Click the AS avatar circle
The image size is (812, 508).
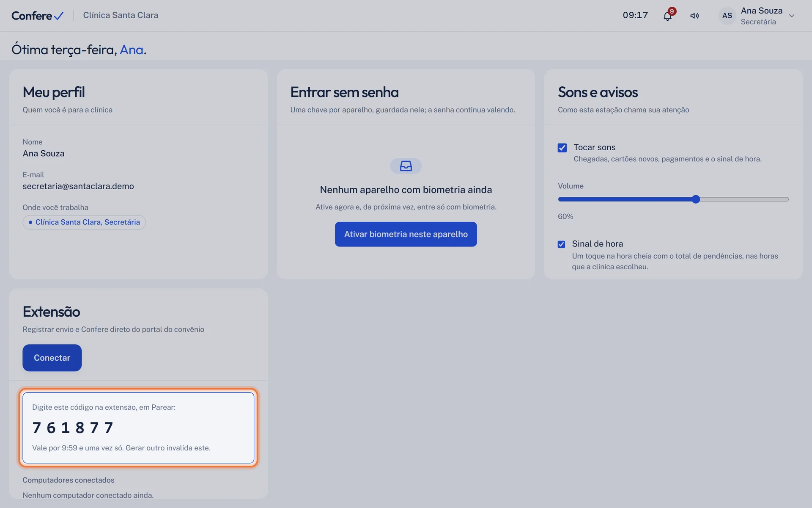727,16
